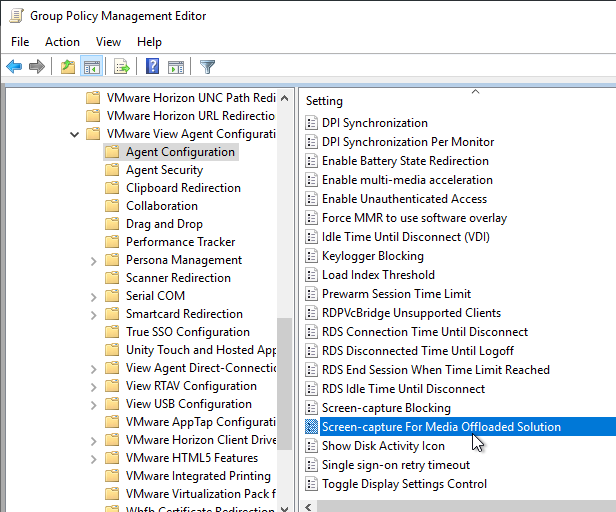This screenshot has width=616, height=512.
Task: Select Prewarm Session Time Limit setting
Action: point(396,294)
